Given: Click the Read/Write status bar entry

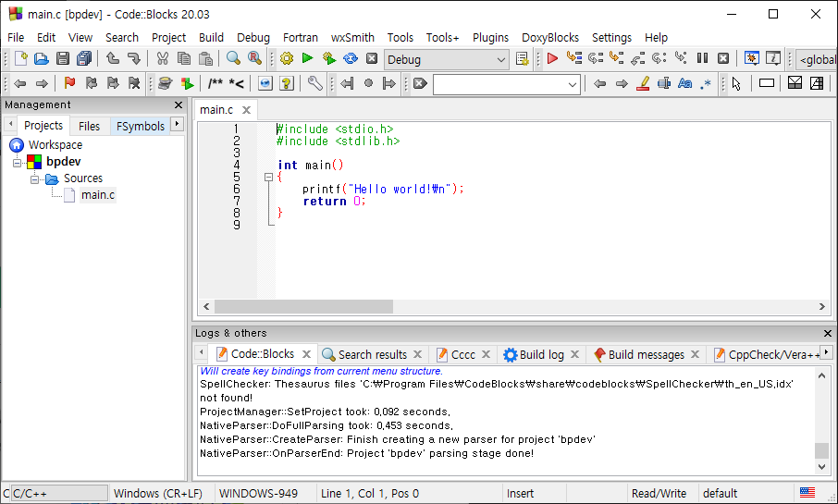Looking at the screenshot, I should tap(659, 493).
